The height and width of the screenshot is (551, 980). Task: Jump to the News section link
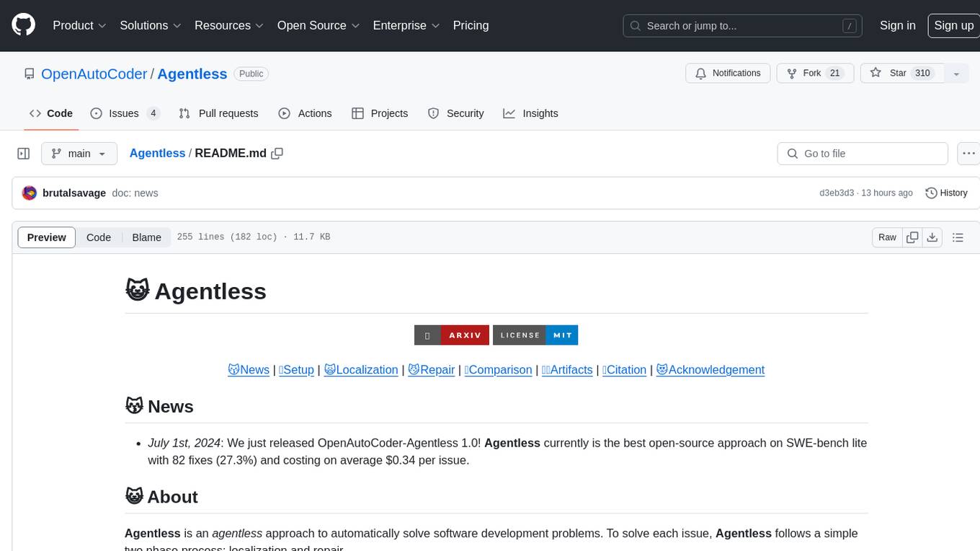click(249, 370)
